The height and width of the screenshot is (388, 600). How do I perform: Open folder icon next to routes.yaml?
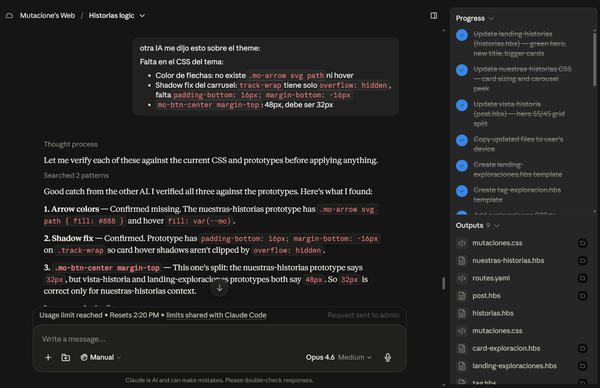pyautogui.click(x=582, y=278)
